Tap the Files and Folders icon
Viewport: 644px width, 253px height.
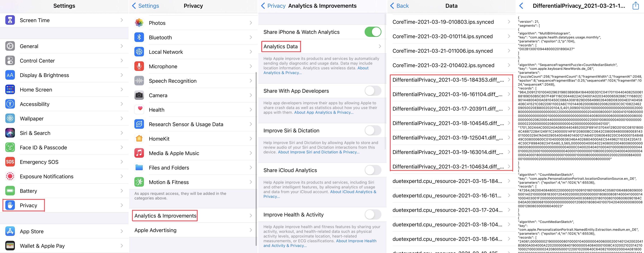point(139,167)
